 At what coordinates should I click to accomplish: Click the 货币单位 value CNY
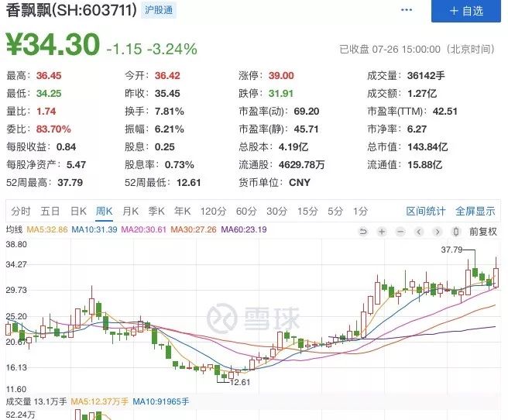[300, 183]
